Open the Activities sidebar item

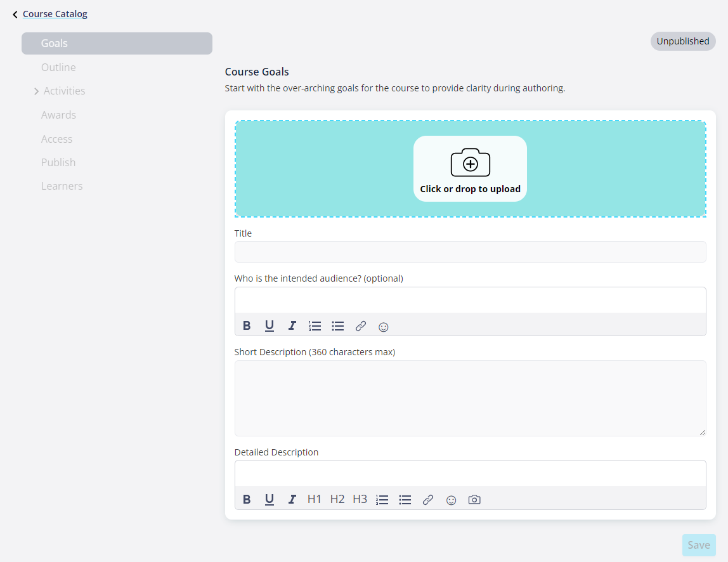65,91
